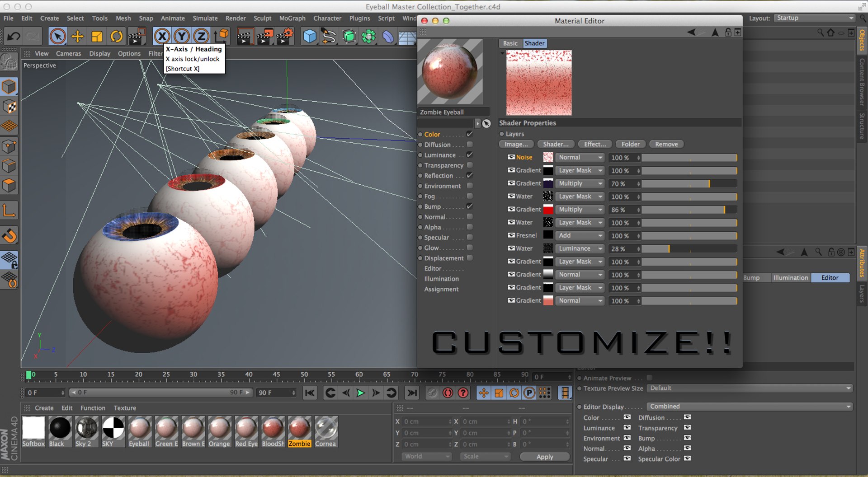
Task: Click the Image... button
Action: [516, 145]
